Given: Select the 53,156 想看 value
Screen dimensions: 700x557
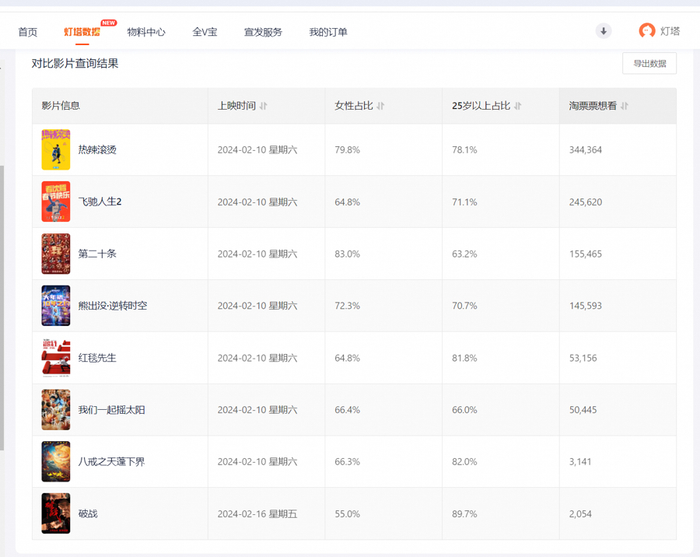Looking at the screenshot, I should [x=583, y=358].
